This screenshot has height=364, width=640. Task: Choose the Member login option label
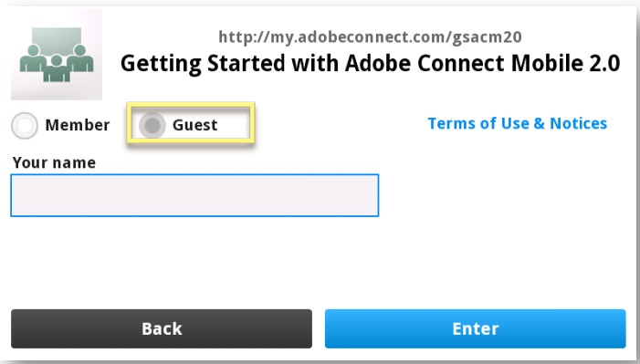click(x=78, y=125)
